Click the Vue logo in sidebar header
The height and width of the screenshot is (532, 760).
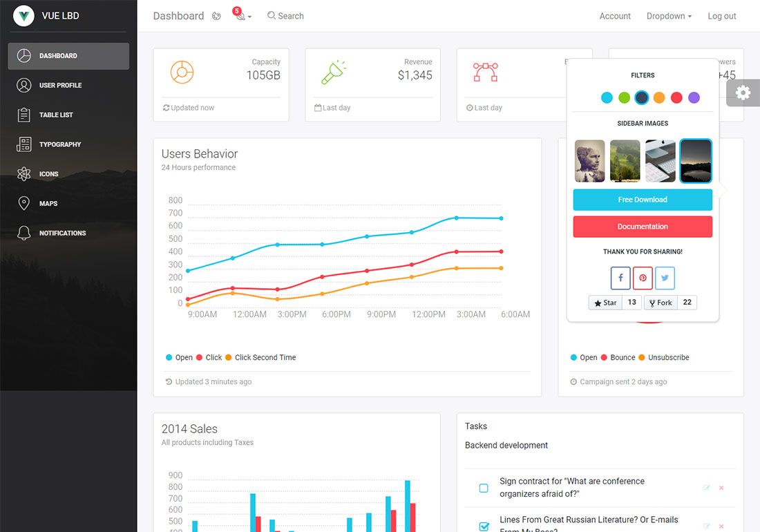[x=24, y=16]
